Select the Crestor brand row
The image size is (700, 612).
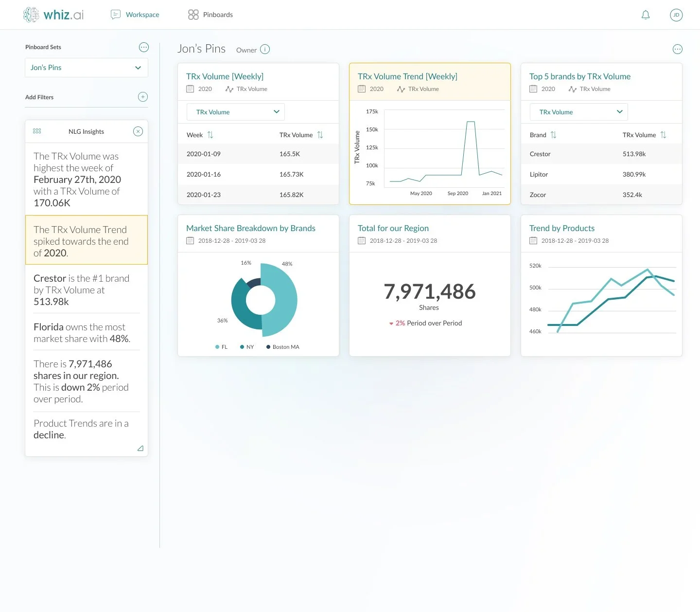point(601,154)
